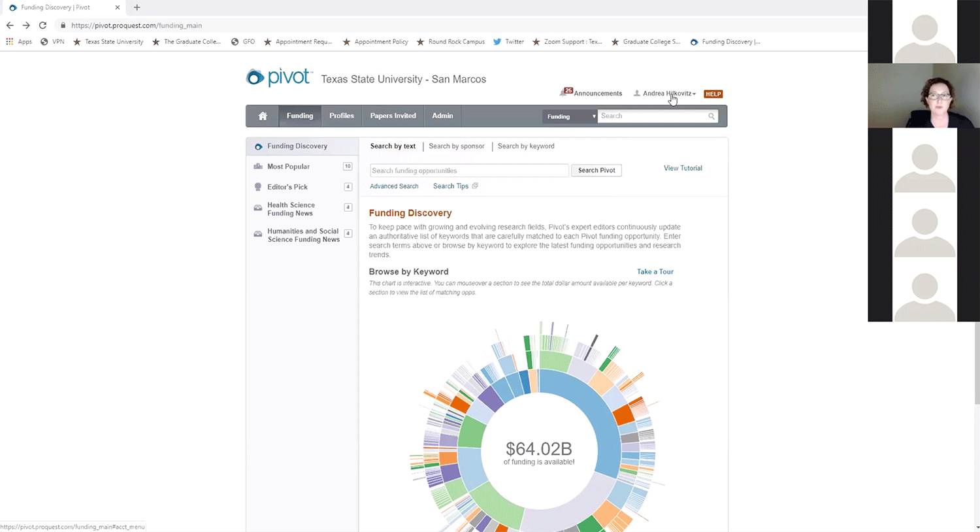Click the orange HELP badge
980x532 pixels.
(x=713, y=93)
